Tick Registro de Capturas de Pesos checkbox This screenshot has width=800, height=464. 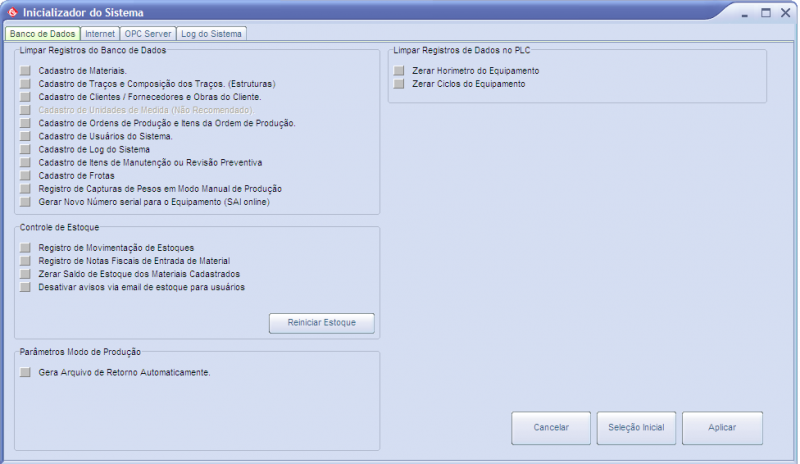26,189
